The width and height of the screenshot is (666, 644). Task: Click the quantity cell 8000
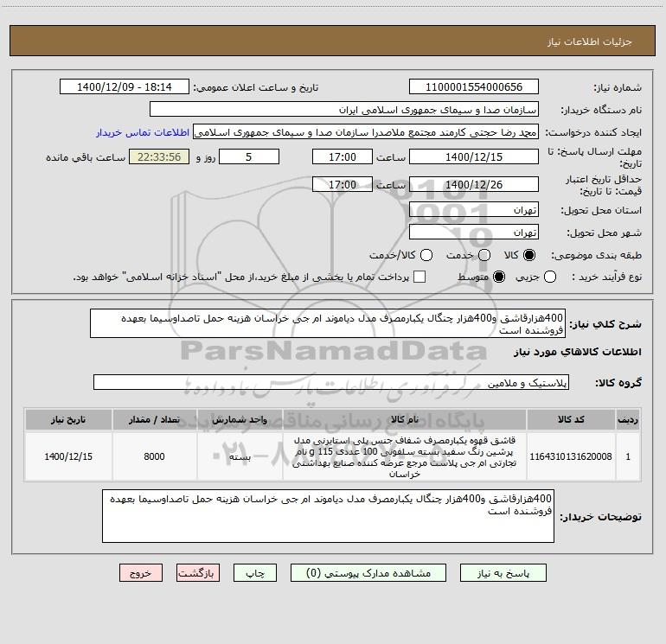click(x=154, y=456)
